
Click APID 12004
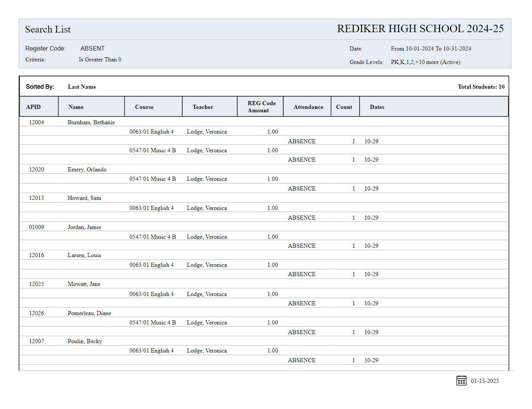(37, 122)
